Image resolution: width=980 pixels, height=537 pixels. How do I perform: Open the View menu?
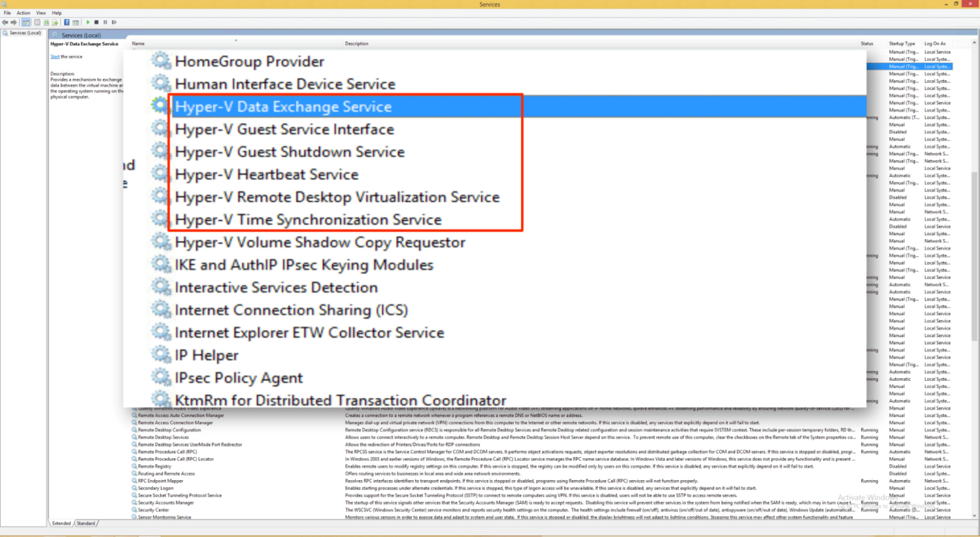[40, 12]
